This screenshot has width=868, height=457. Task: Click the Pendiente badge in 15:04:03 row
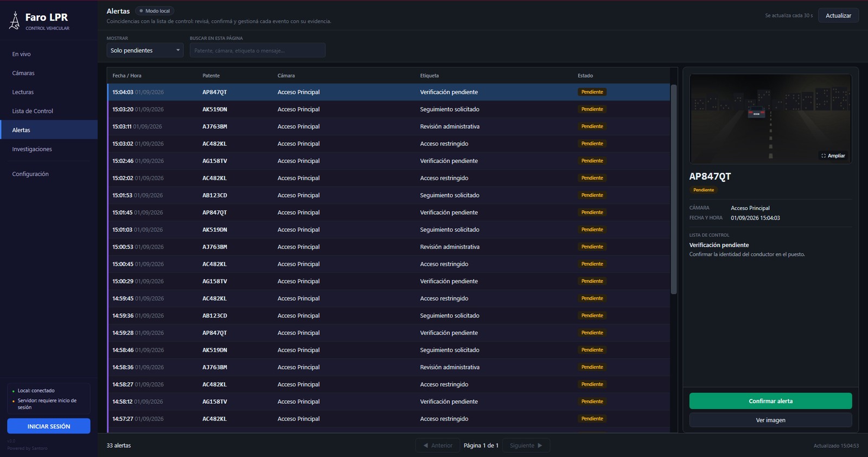(x=592, y=92)
